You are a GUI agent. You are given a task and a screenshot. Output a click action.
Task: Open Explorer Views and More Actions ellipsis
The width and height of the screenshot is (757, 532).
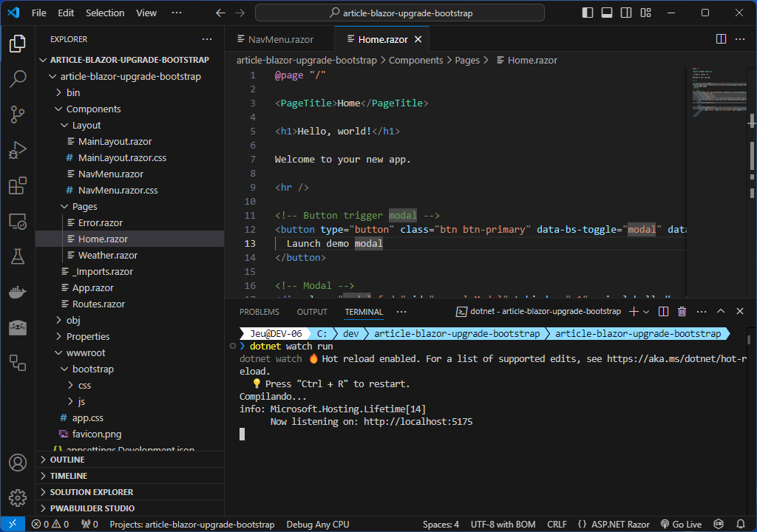pos(207,39)
